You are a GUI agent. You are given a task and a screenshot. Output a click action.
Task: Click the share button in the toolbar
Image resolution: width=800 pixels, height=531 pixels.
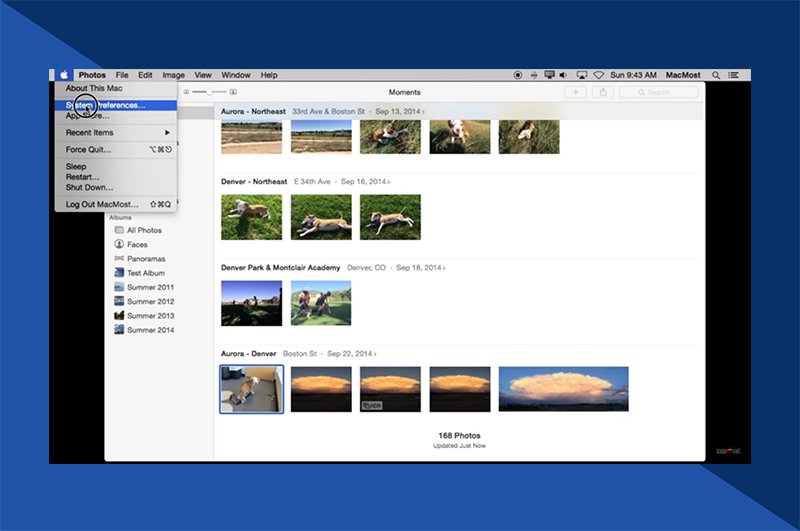603,92
